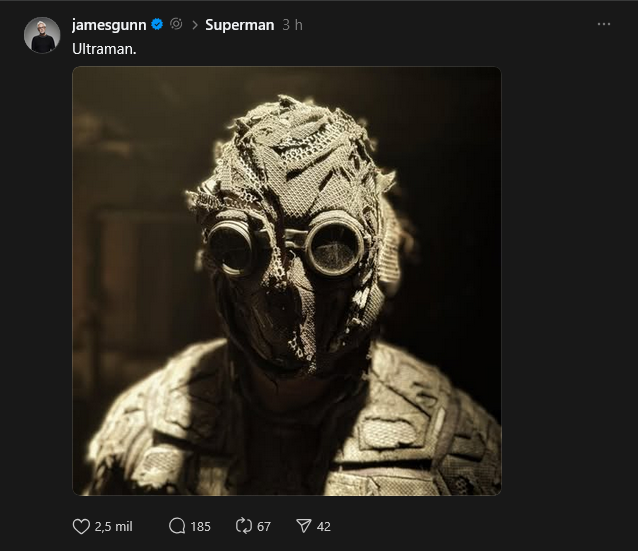View the 2,5 mil likes count
This screenshot has width=638, height=551.
coord(114,527)
